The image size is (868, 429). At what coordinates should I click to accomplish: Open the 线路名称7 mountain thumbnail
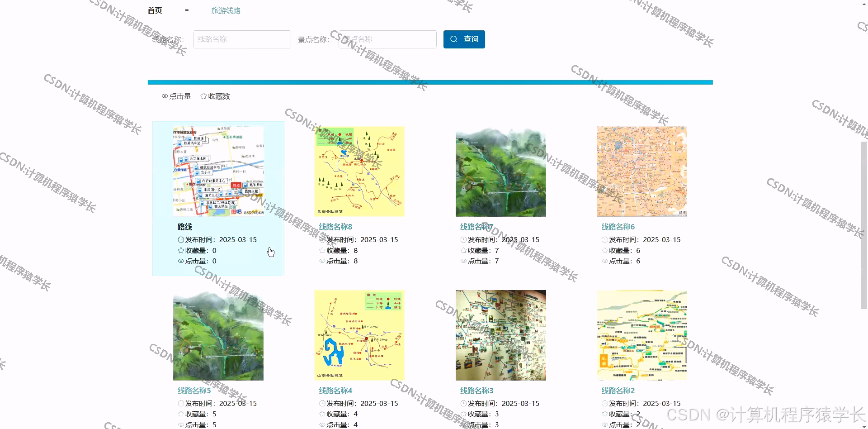(501, 172)
